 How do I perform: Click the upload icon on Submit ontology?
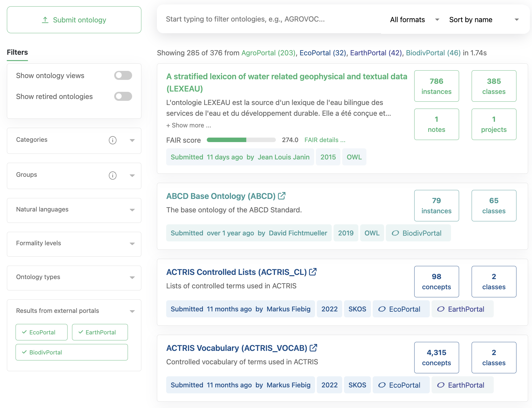click(x=45, y=19)
